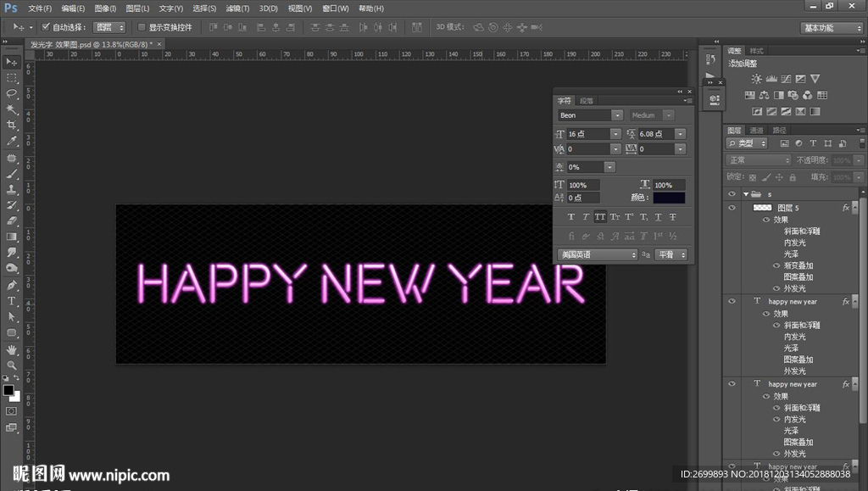This screenshot has height=491, width=868.
Task: Collapse the s group folder triangle
Action: pos(746,194)
